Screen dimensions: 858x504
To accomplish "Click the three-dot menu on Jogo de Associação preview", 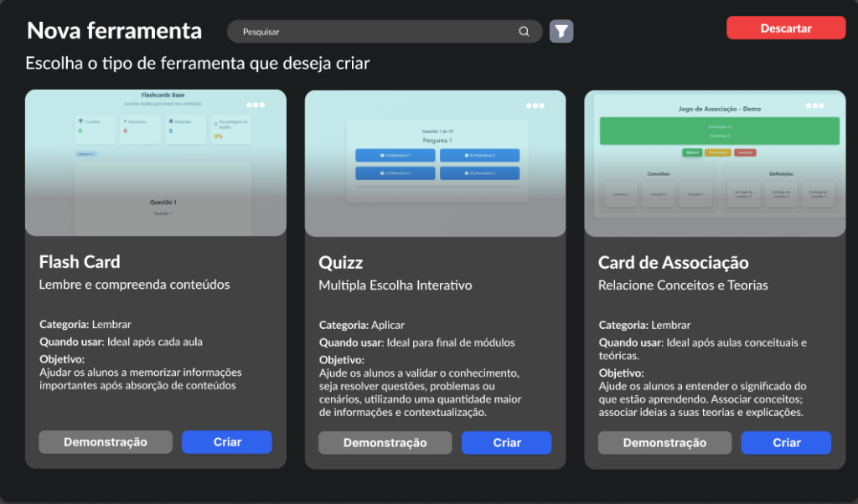I will click(x=814, y=105).
